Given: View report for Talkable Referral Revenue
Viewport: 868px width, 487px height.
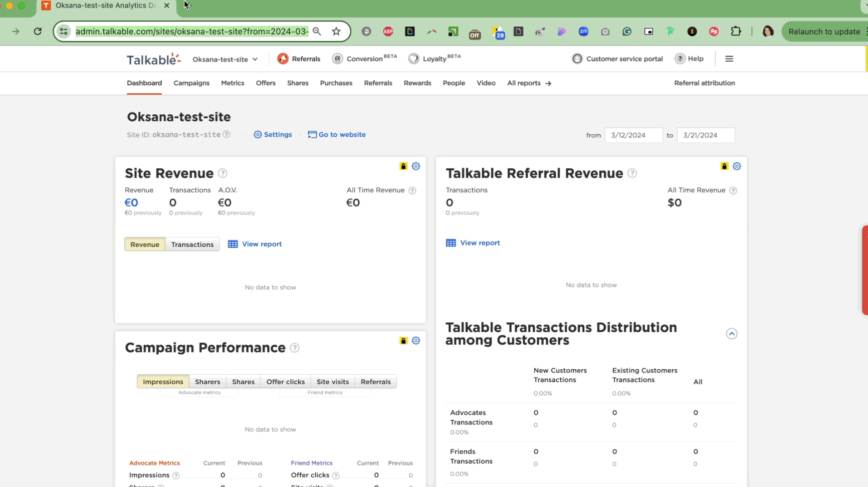Looking at the screenshot, I should click(473, 242).
